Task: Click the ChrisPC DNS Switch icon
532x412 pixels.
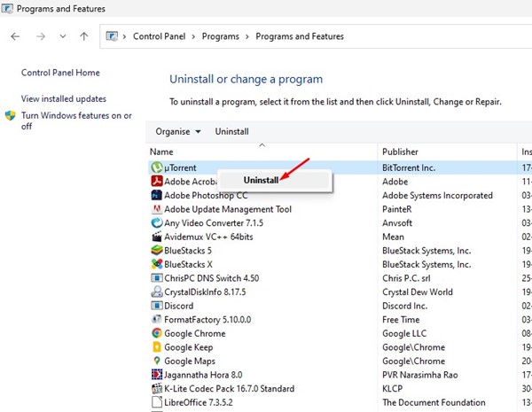Action: (x=157, y=278)
